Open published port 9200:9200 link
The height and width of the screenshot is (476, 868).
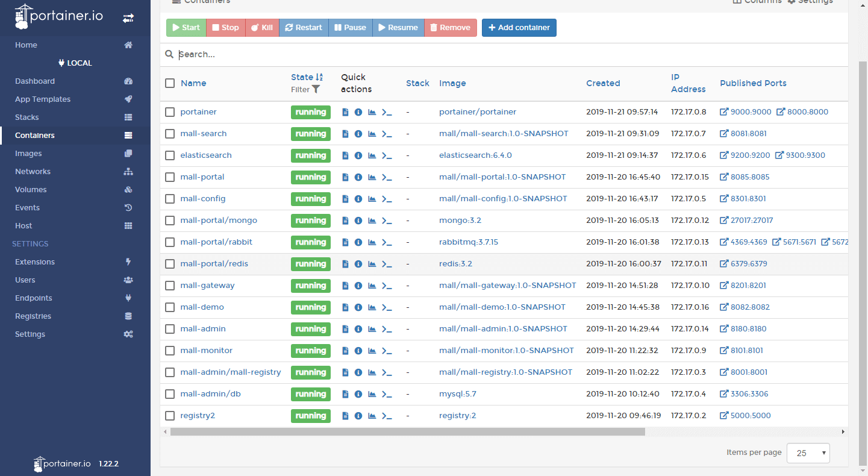coord(750,155)
